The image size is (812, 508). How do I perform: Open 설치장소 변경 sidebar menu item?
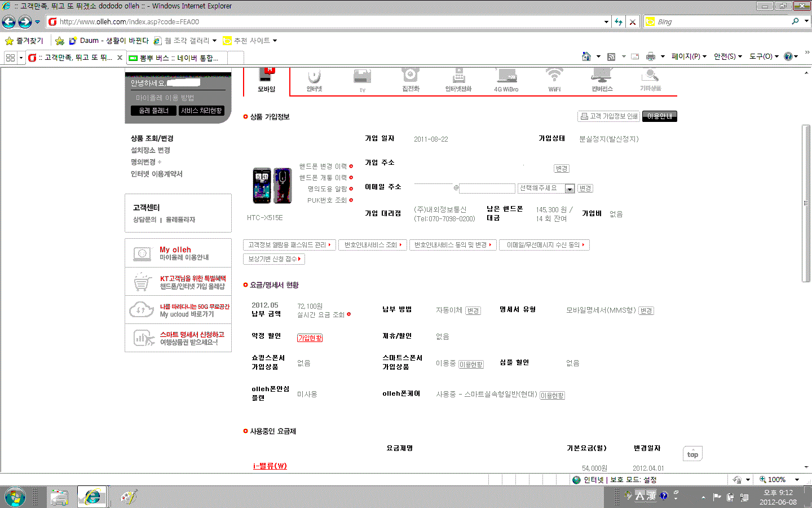point(151,150)
